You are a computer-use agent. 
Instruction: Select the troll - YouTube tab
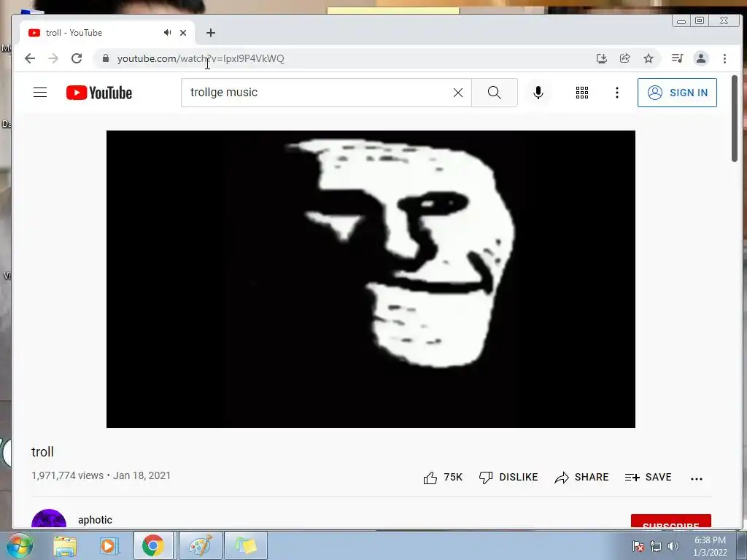pos(107,33)
